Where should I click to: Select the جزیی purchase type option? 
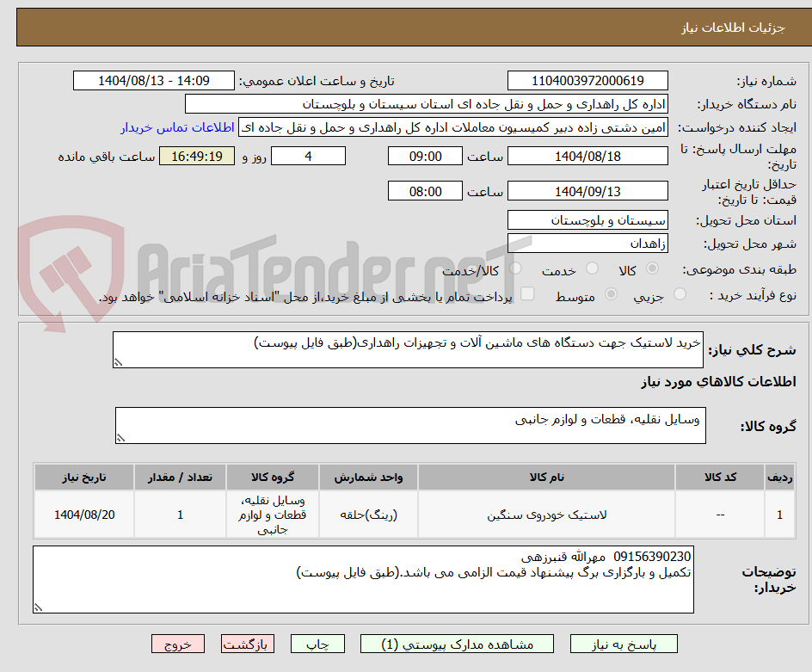pyautogui.click(x=679, y=293)
